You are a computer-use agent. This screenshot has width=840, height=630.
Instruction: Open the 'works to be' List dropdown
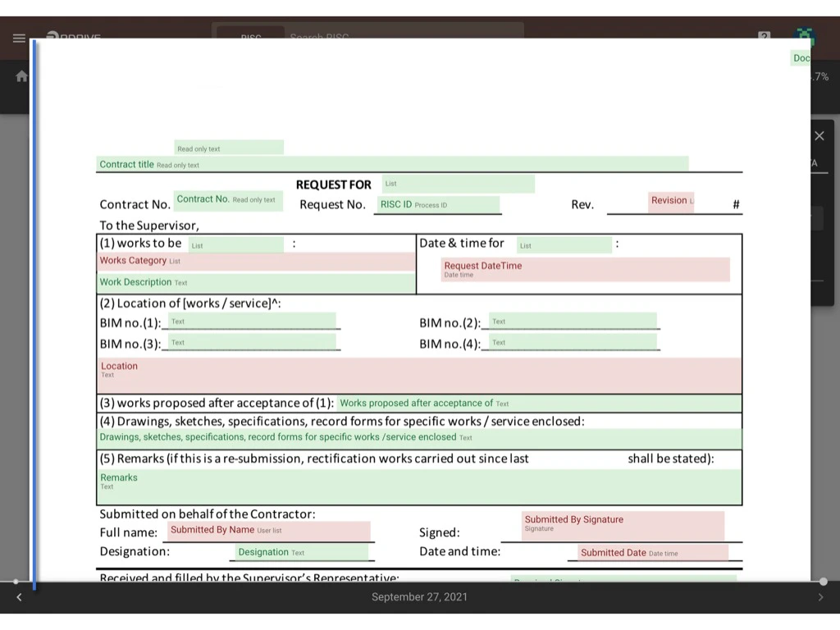235,244
